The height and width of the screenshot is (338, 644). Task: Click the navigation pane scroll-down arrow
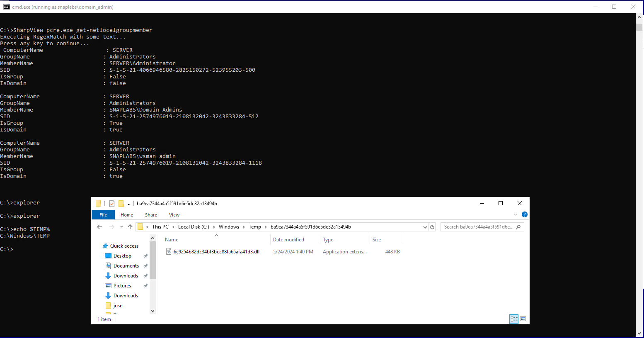tap(153, 311)
